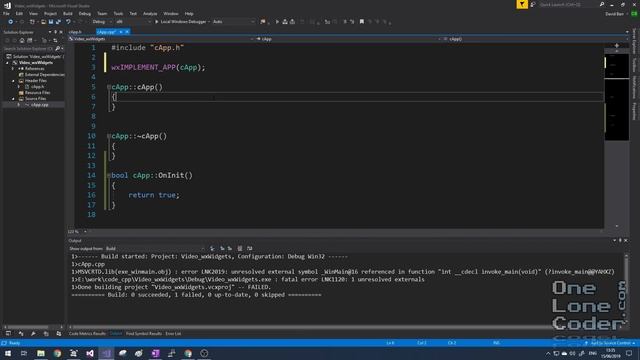Pin the cApp.cpp editor tab
This screenshot has width=640, height=360.
click(121, 32)
